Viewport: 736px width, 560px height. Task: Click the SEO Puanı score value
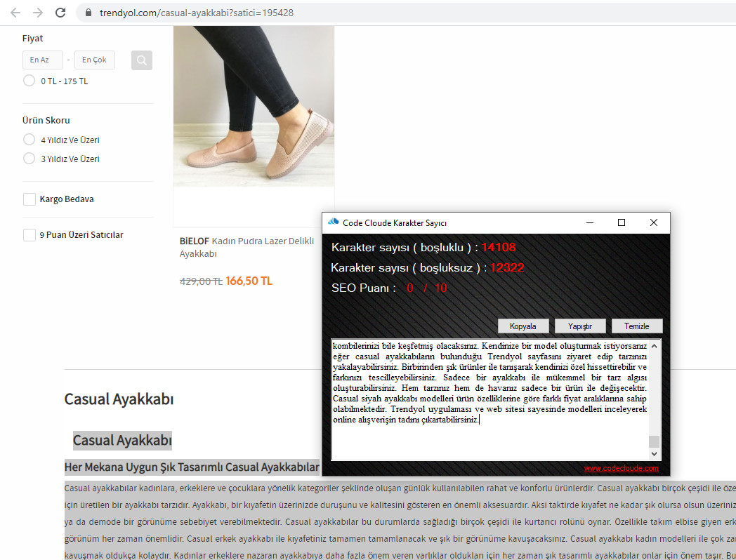click(x=427, y=288)
